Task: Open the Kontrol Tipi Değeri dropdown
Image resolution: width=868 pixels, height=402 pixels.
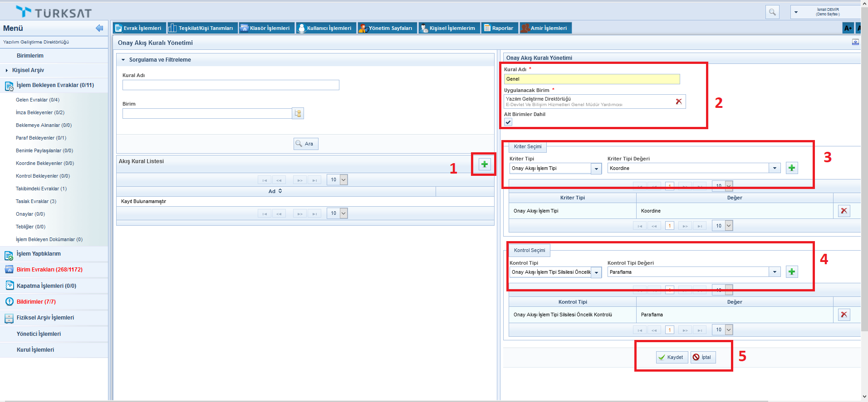Action: tap(775, 272)
